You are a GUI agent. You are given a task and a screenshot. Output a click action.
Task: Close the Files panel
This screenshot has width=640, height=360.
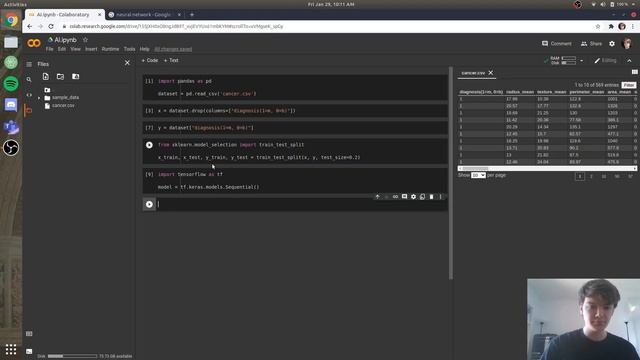[x=127, y=63]
